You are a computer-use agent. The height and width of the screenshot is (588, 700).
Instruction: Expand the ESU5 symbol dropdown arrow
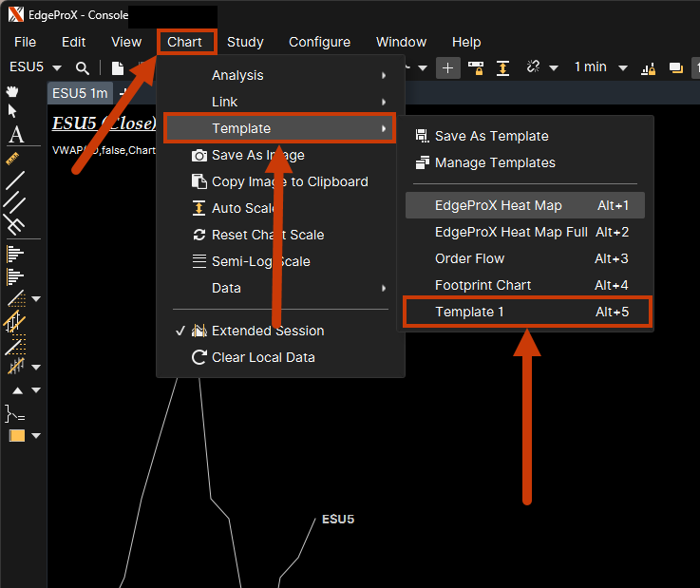(57, 67)
